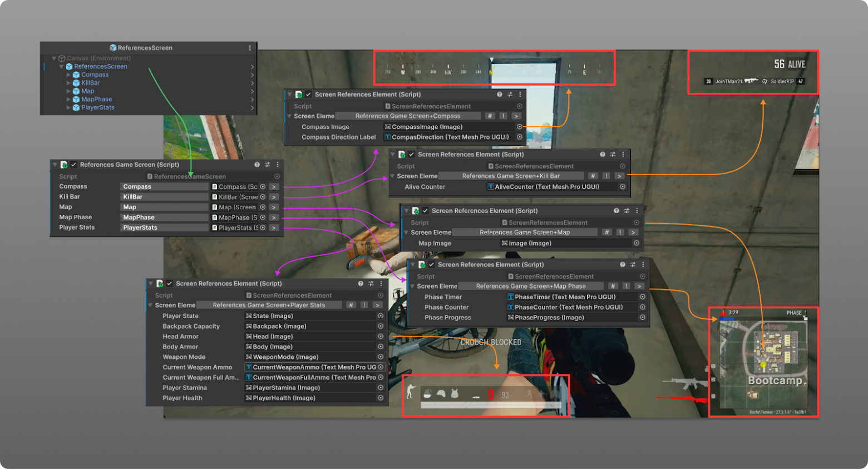Open References Game Screen component options menu
This screenshot has height=469, width=868.
[x=278, y=165]
